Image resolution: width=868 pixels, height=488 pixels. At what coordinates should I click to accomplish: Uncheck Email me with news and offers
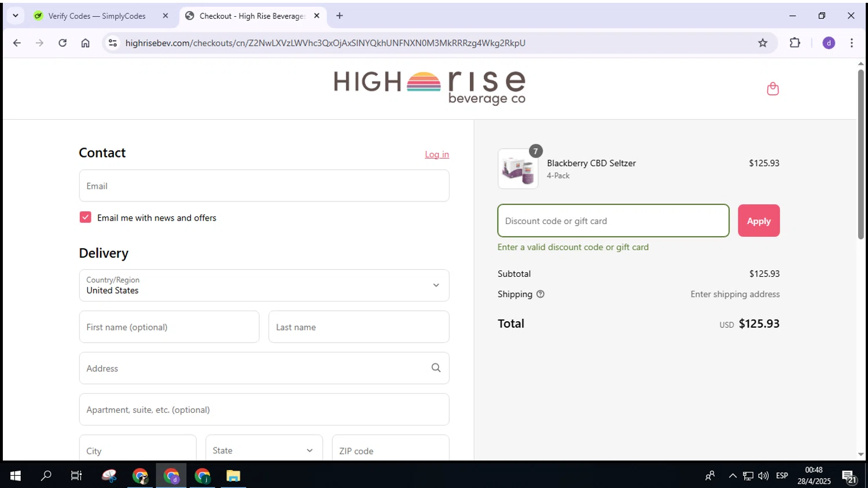point(85,217)
